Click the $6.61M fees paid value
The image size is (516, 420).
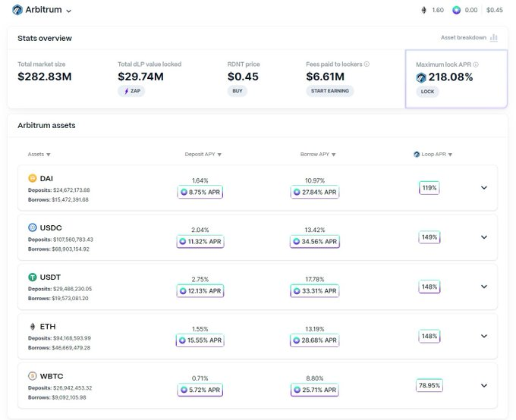click(325, 77)
